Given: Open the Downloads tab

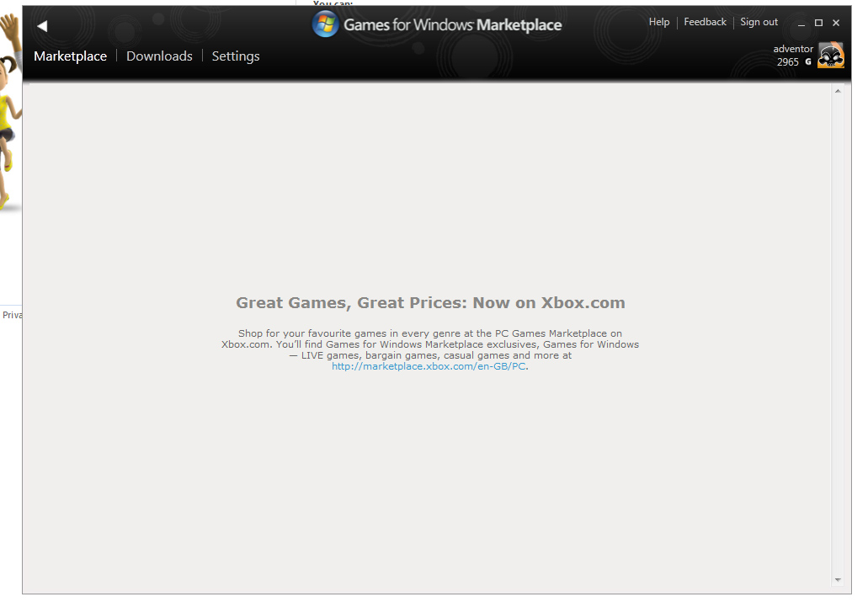Looking at the screenshot, I should coord(159,56).
